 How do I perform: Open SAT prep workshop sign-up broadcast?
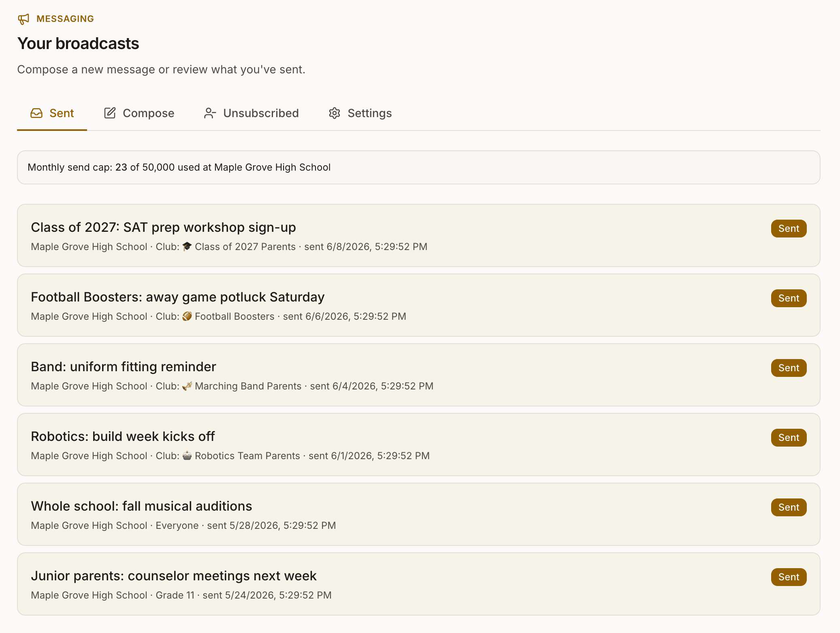(x=419, y=235)
